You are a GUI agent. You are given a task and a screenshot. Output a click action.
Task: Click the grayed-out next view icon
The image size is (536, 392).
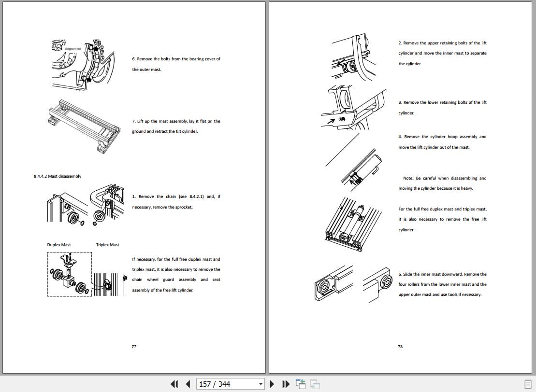315,384
